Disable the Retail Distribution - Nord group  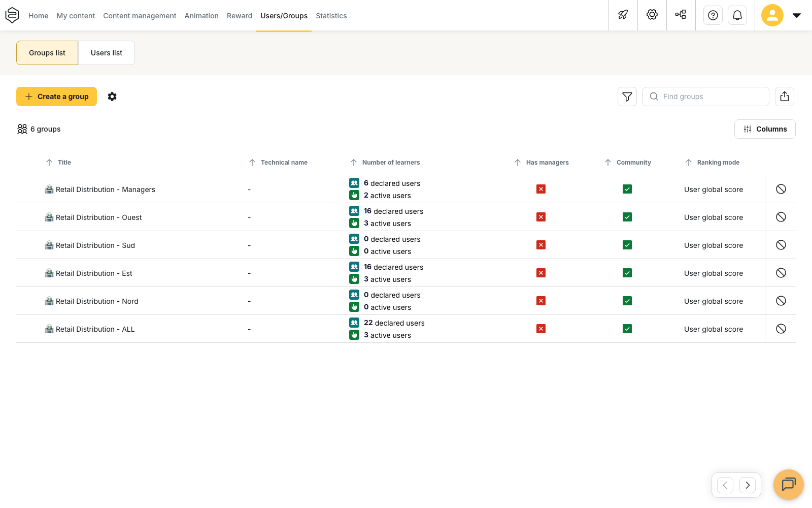coord(781,301)
